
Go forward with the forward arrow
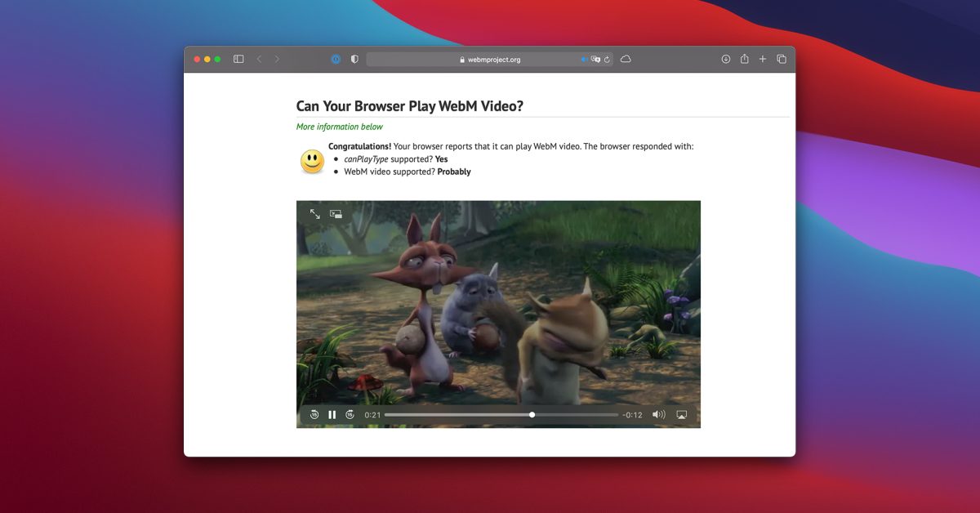(277, 60)
